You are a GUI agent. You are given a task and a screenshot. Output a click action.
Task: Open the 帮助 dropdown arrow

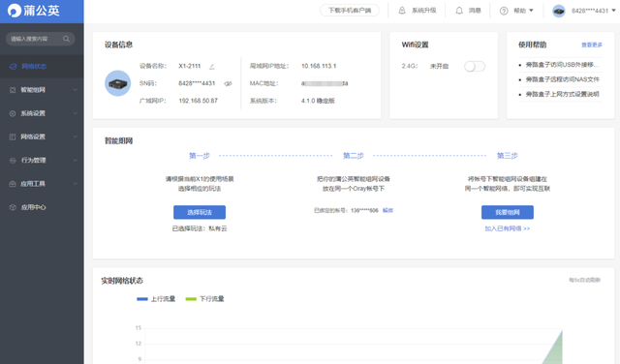pyautogui.click(x=532, y=11)
